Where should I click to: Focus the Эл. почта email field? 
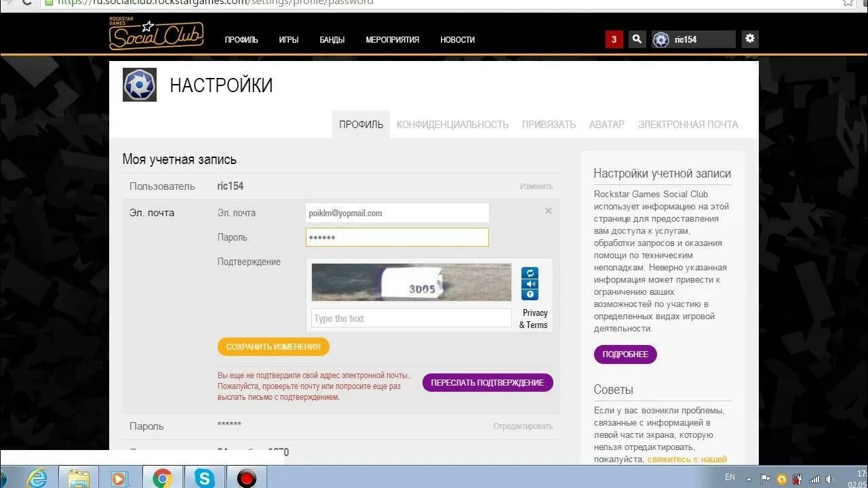tap(397, 213)
